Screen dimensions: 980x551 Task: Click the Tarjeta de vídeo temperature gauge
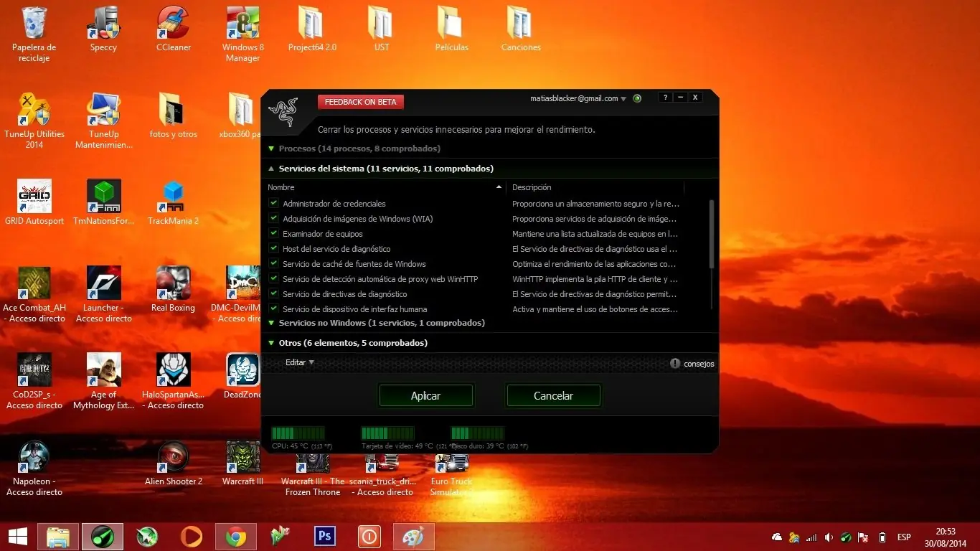pyautogui.click(x=387, y=433)
